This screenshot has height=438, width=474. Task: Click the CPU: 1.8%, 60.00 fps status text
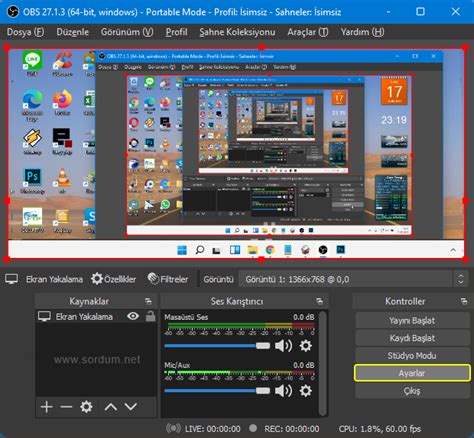click(x=380, y=429)
